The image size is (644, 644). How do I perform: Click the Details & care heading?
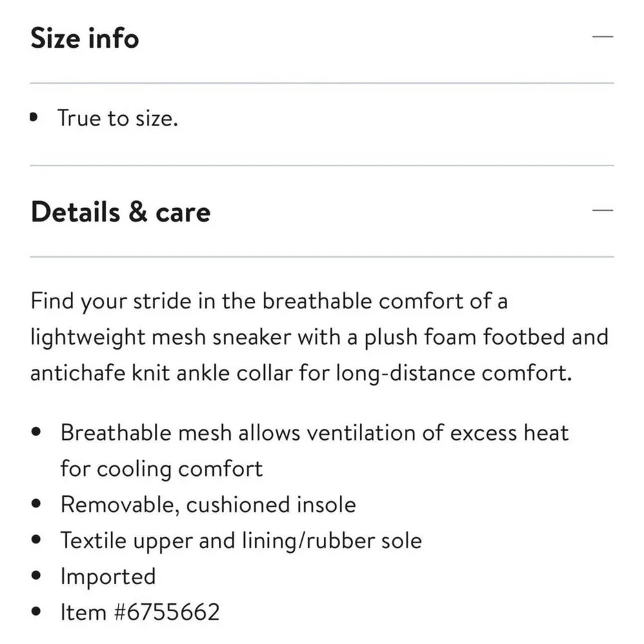click(120, 212)
